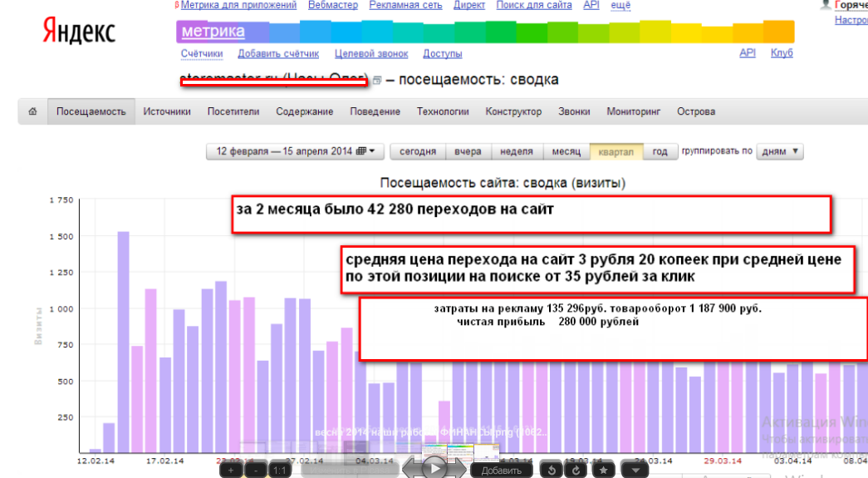Open the group by days dropdown
Viewport: 868px width, 478px height.
point(782,151)
